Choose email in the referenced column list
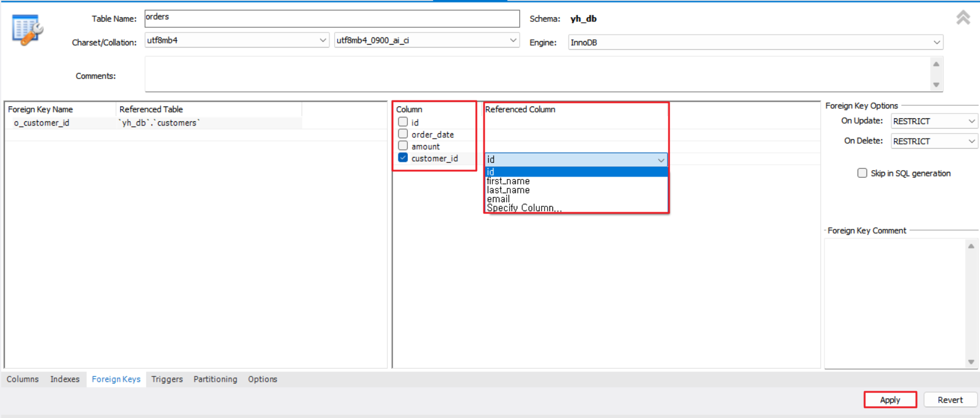980x418 pixels. tap(576, 199)
